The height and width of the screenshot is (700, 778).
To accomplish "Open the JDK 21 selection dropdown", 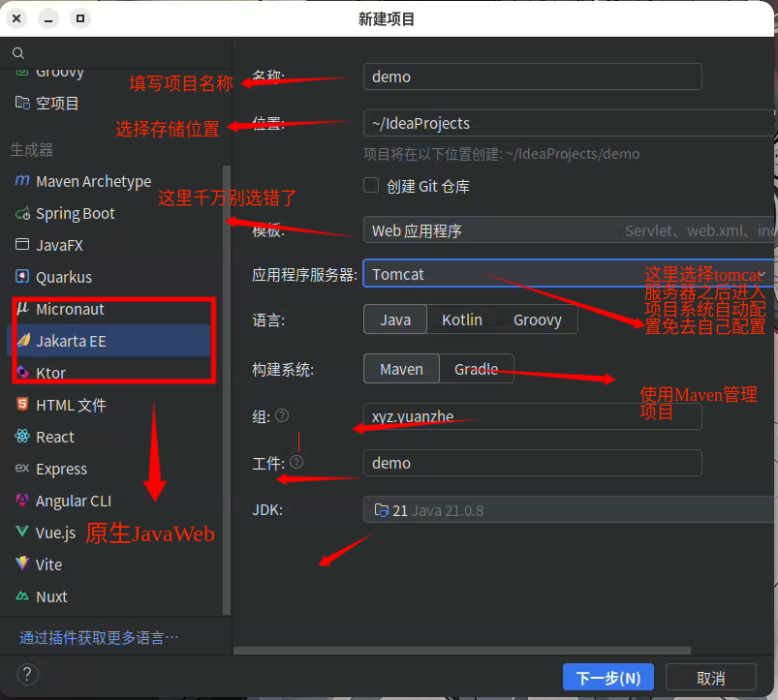I will 567,510.
